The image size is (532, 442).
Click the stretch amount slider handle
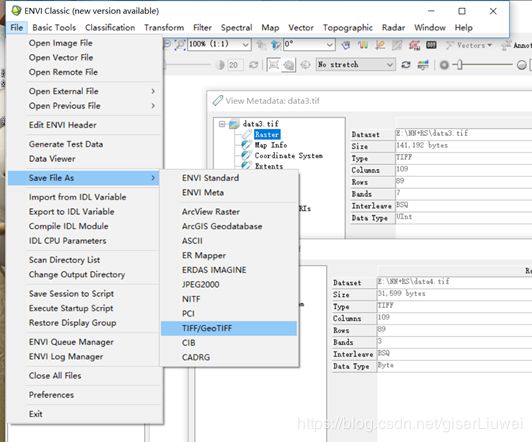coord(460,64)
